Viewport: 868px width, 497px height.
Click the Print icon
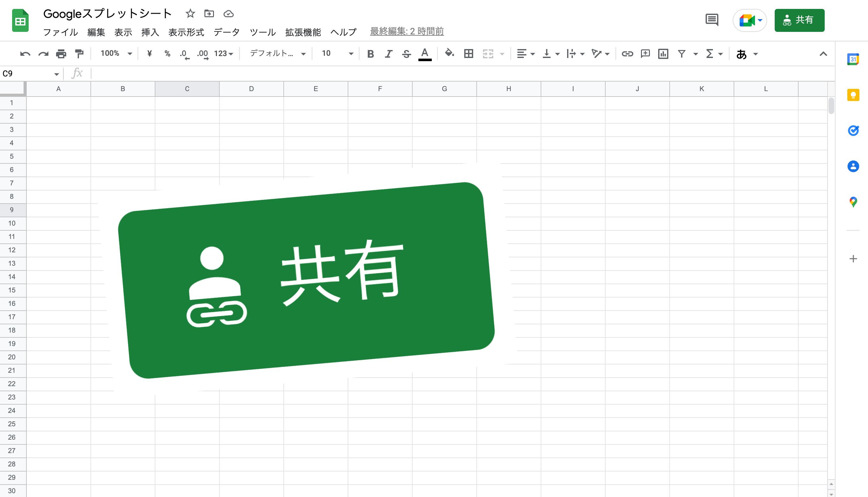[61, 54]
